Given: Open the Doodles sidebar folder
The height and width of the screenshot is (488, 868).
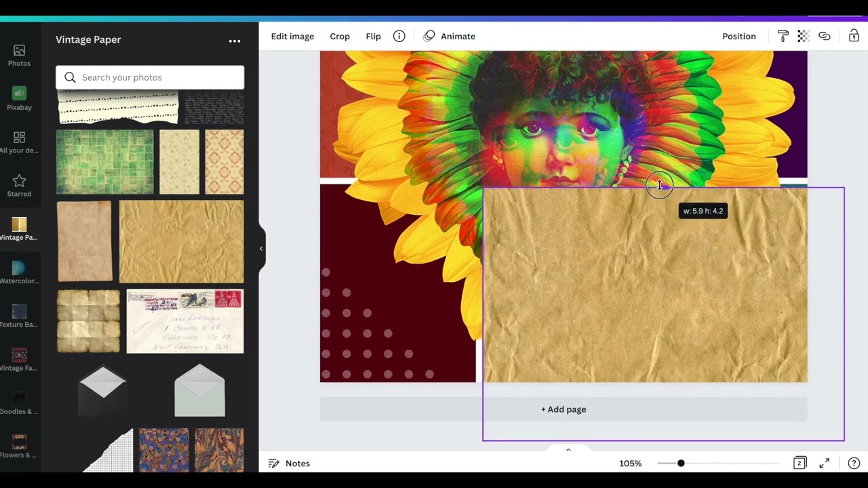Looking at the screenshot, I should point(19,403).
